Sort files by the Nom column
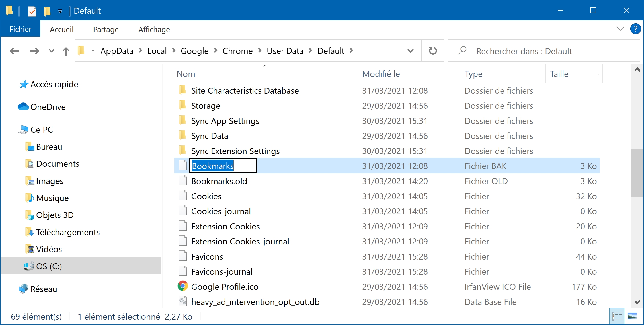The width and height of the screenshot is (644, 325). click(x=186, y=74)
